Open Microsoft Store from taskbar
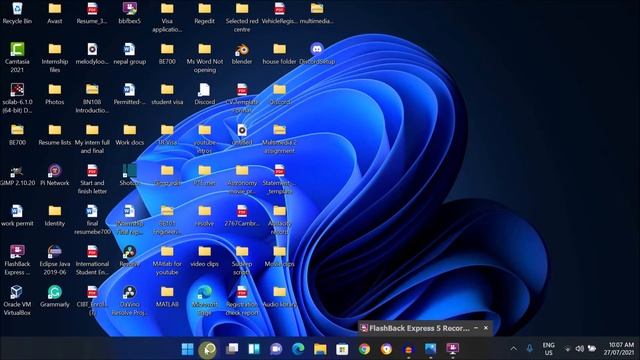This screenshot has width=640, height=360. 342,349
